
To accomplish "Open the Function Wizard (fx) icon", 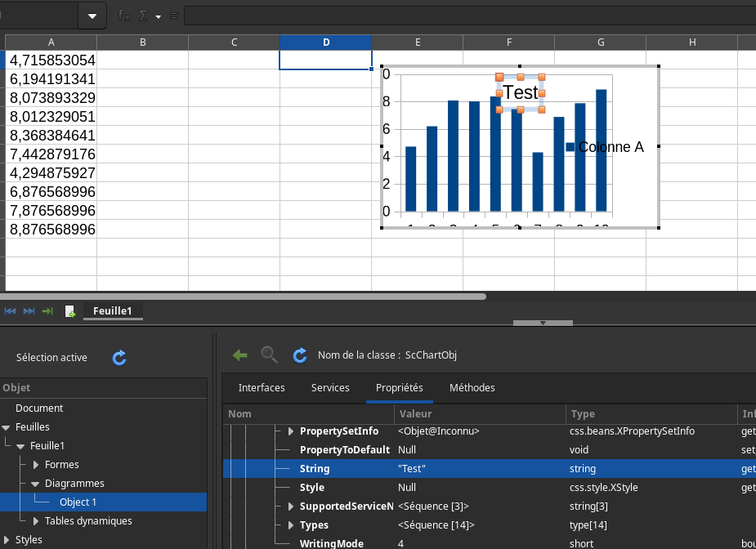I will click(x=124, y=16).
